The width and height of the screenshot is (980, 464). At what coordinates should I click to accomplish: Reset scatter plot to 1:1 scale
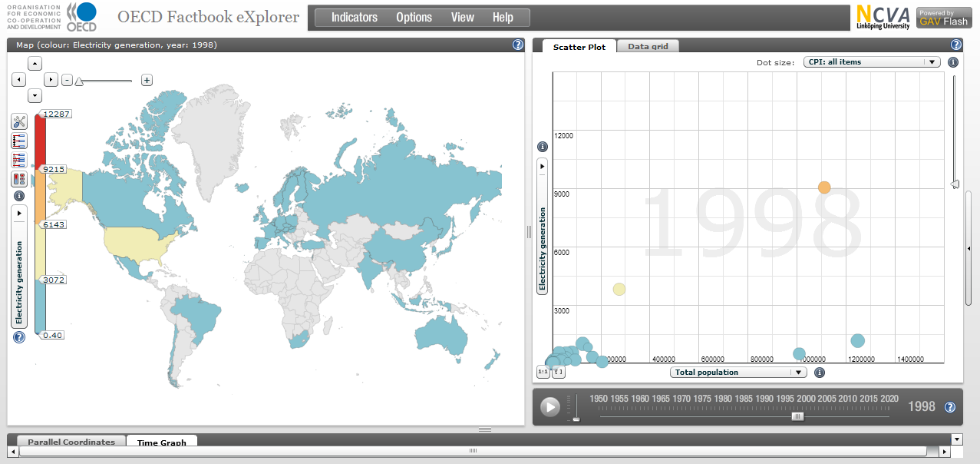tap(543, 372)
